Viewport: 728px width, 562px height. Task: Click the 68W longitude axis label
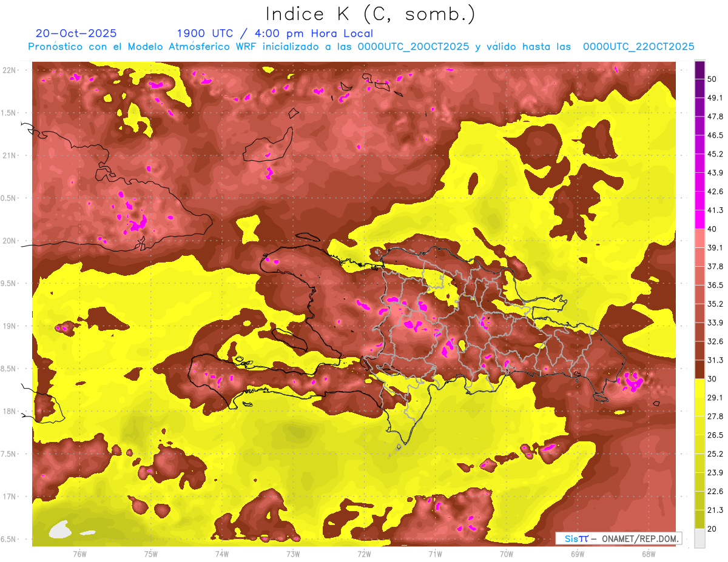point(648,554)
